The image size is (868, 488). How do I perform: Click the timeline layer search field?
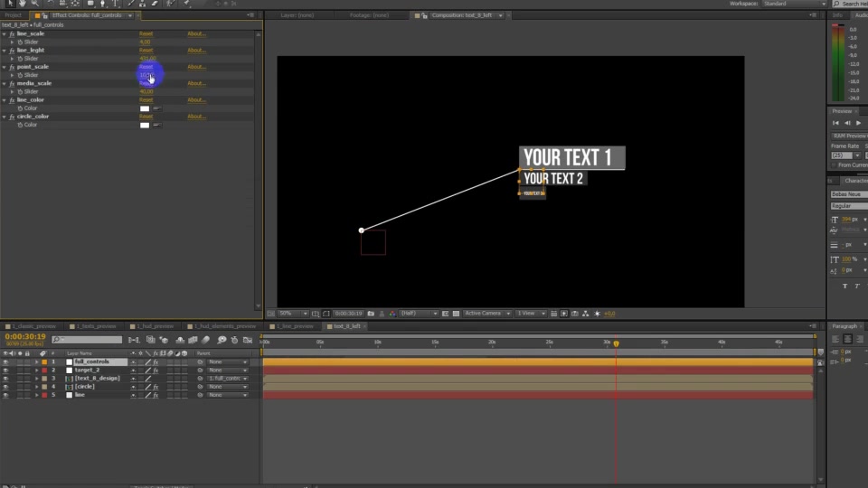tap(87, 340)
